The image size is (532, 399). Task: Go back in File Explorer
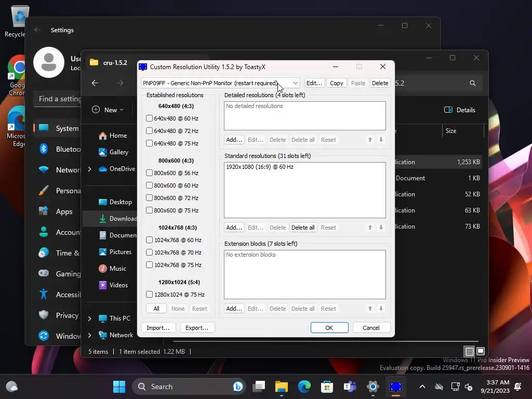(95, 83)
